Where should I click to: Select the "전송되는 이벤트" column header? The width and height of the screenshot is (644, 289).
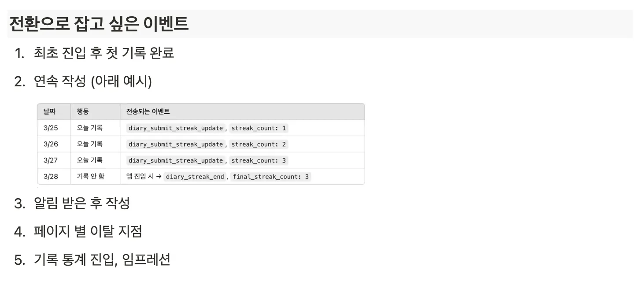point(148,112)
